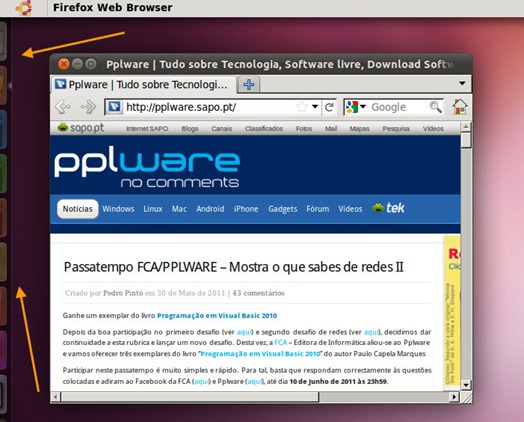Screen dimensions: 524x422
Task: Click the search magnifier icon in Google box
Action: click(435, 107)
